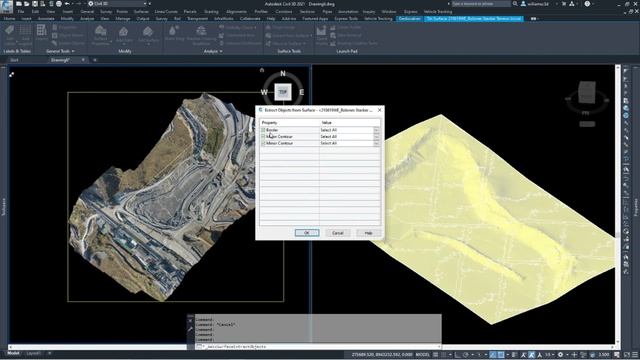640x360 pixels.
Task: Open the Help question mark icon
Action: coord(587,4)
